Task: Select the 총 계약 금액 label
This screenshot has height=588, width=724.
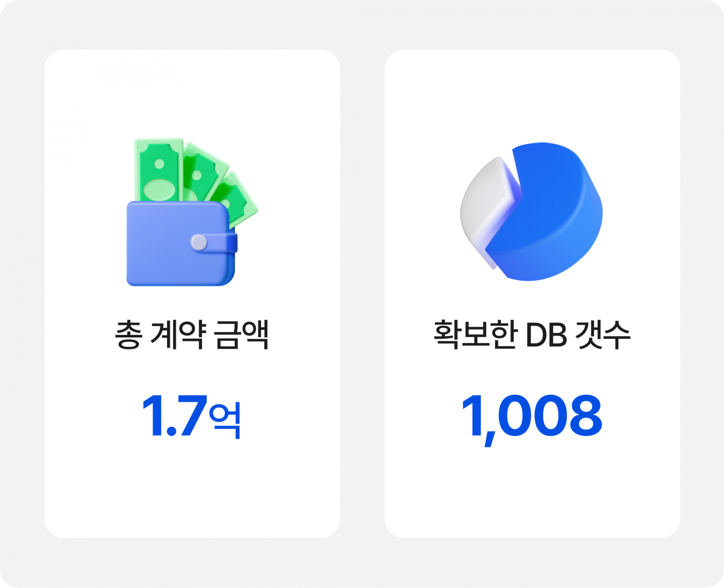Action: [x=192, y=335]
